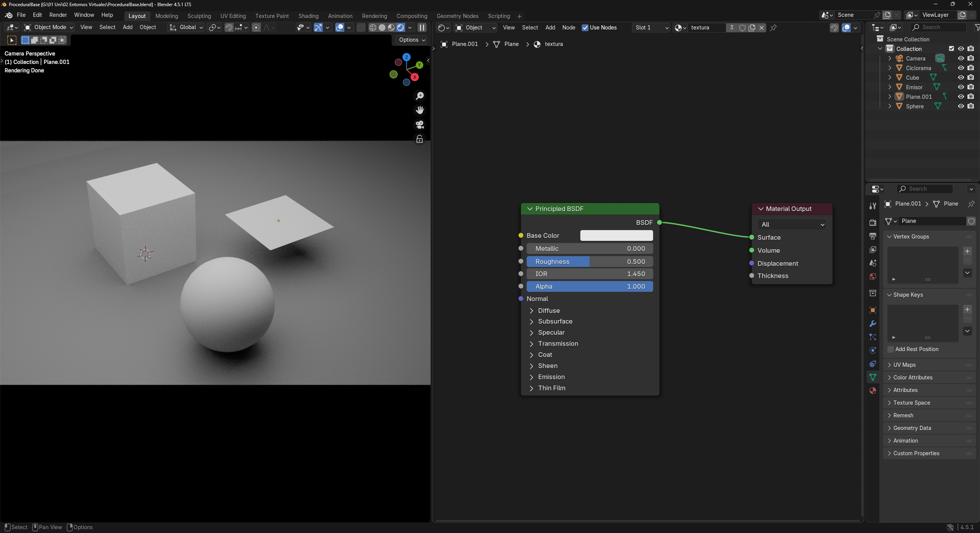Click the Base Color white swatch
The image size is (980, 533).
(616, 235)
